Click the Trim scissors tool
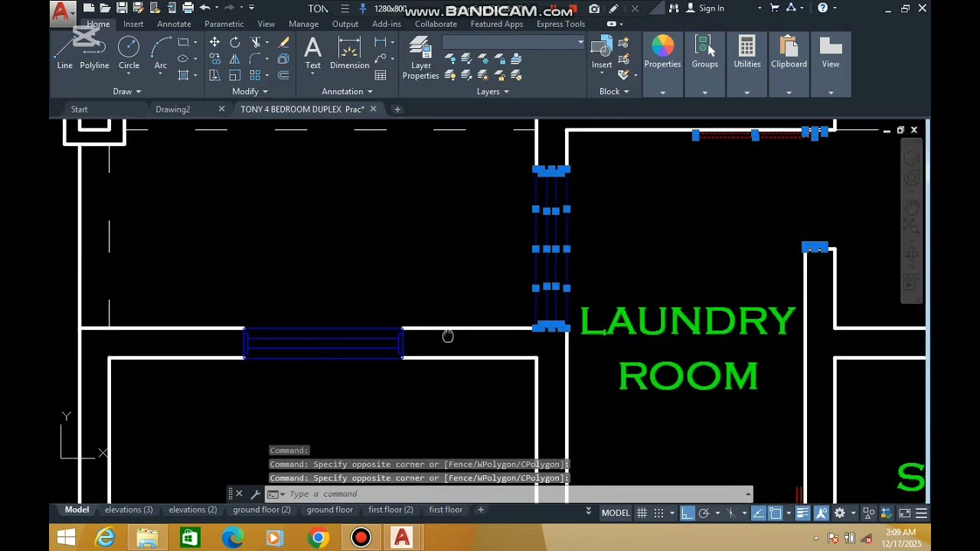Image resolution: width=980 pixels, height=551 pixels. tap(256, 42)
